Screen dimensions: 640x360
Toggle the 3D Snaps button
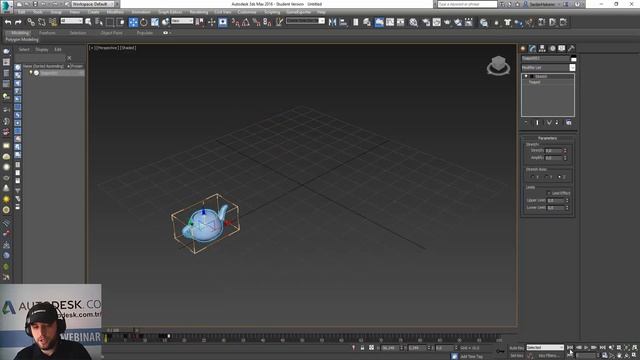point(236,22)
